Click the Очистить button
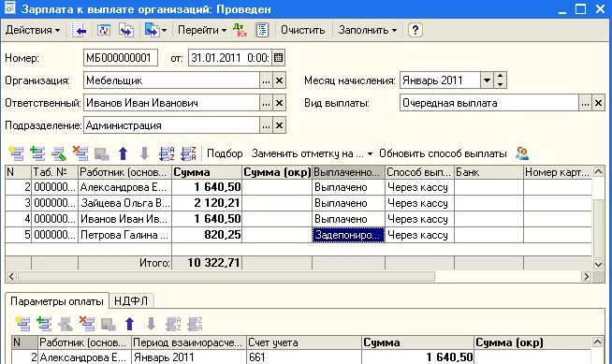Image resolution: width=612 pixels, height=364 pixels. click(x=303, y=30)
